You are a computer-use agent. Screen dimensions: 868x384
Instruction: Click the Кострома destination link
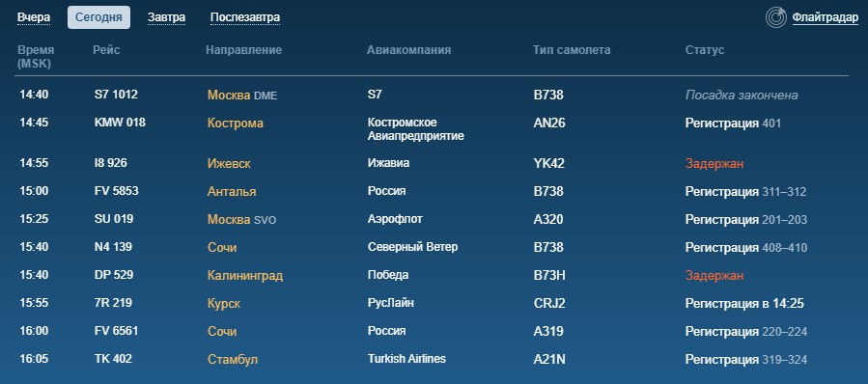(236, 123)
